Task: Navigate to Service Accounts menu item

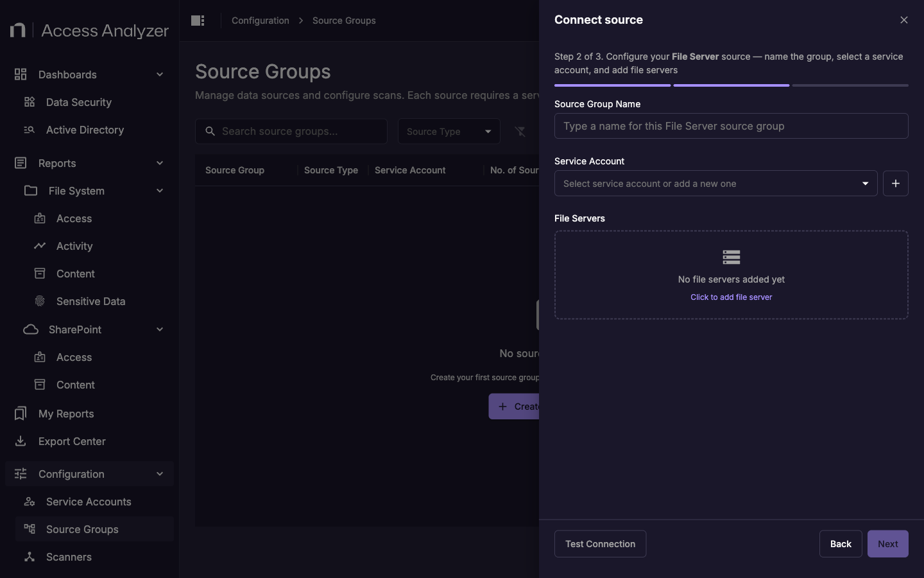Action: click(x=87, y=502)
